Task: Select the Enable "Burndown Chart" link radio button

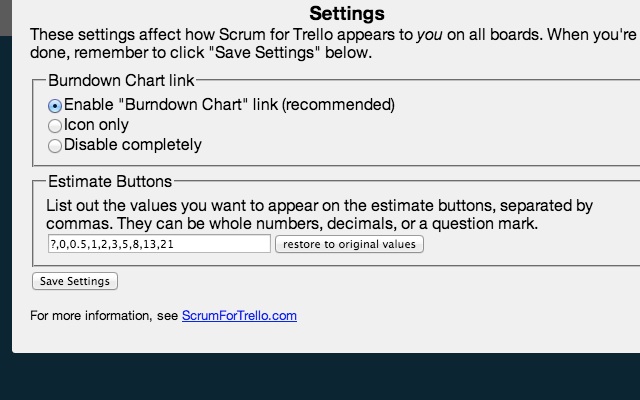Action: tap(55, 105)
